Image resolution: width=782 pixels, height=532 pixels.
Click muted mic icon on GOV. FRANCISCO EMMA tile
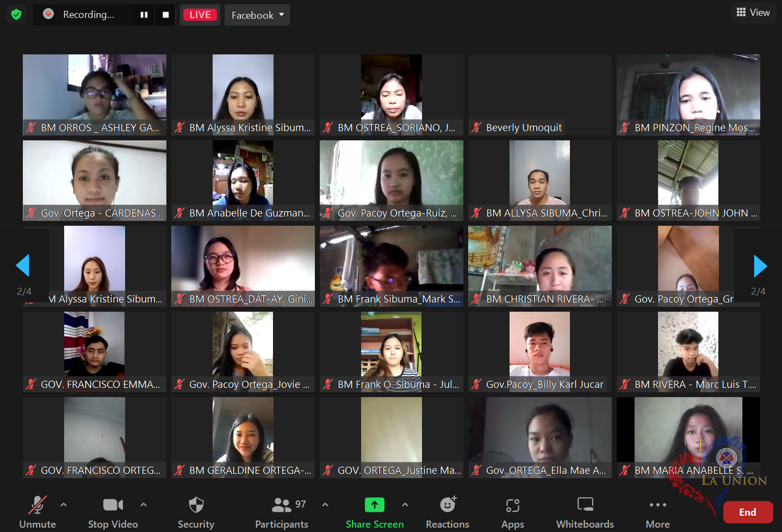[31, 385]
